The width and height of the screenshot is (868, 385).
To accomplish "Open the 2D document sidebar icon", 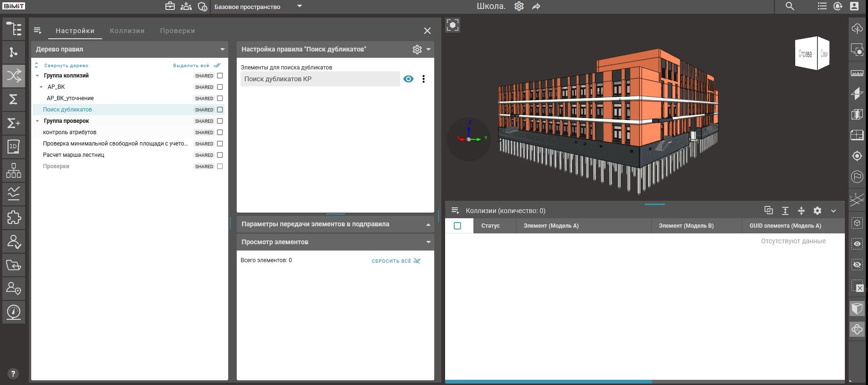I will tap(14, 146).
